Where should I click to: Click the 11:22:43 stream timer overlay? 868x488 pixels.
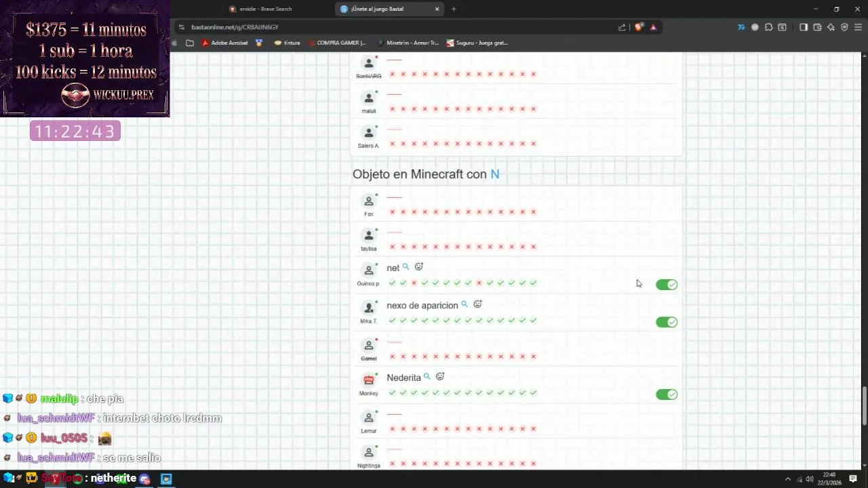75,131
